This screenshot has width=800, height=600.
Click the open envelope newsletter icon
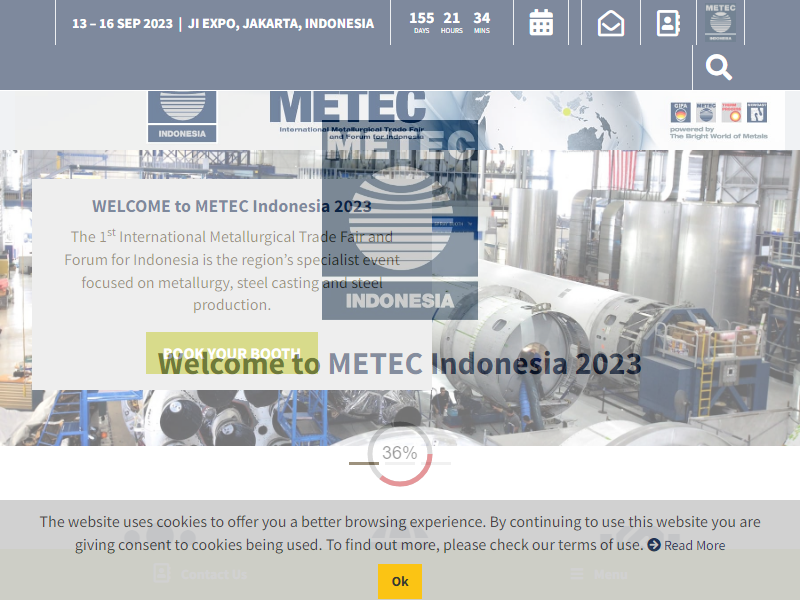[x=611, y=23]
